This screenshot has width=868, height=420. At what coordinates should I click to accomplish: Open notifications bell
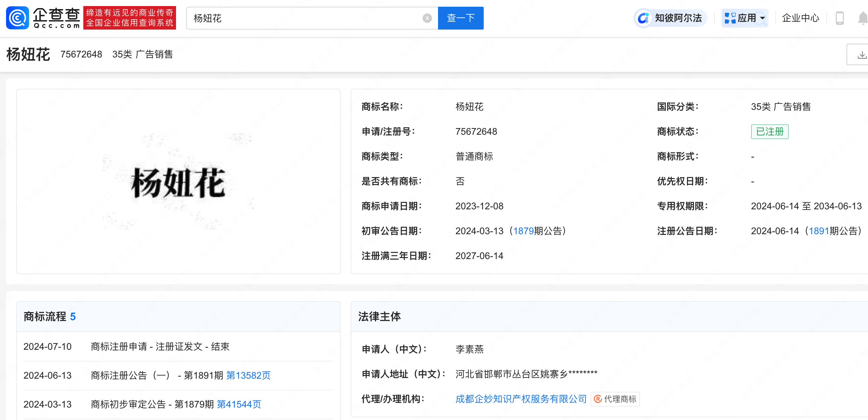coord(863,18)
